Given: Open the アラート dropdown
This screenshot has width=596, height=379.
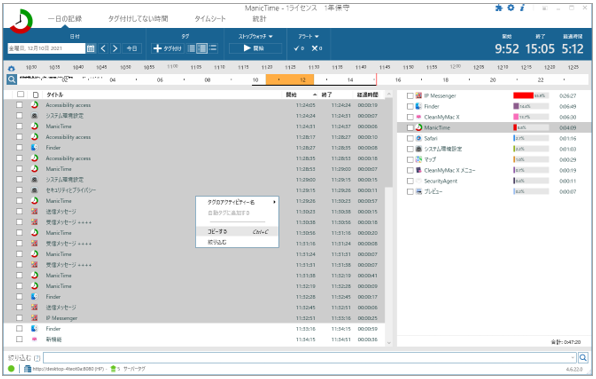Looking at the screenshot, I should click(x=308, y=36).
